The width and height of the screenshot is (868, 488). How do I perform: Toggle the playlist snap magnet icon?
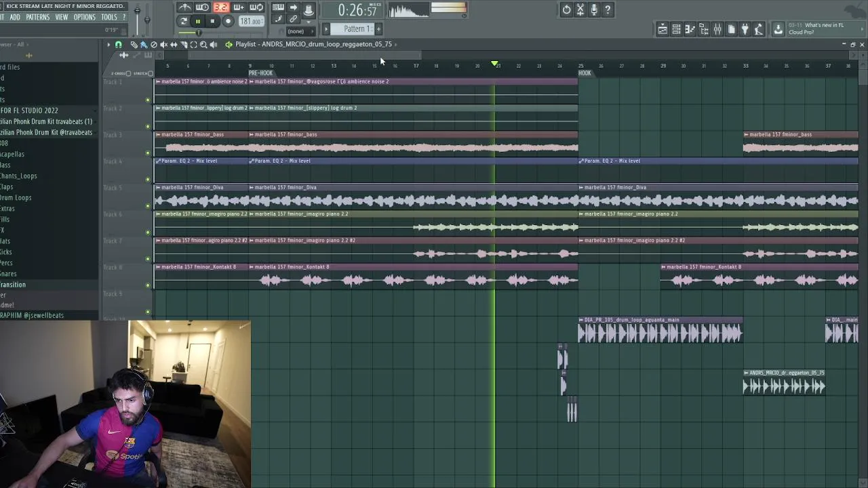(x=118, y=45)
